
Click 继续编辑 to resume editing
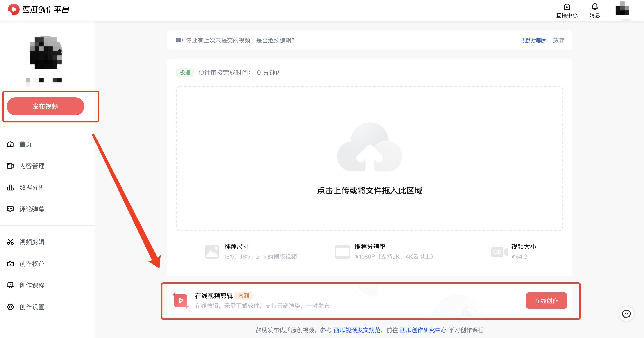point(534,40)
